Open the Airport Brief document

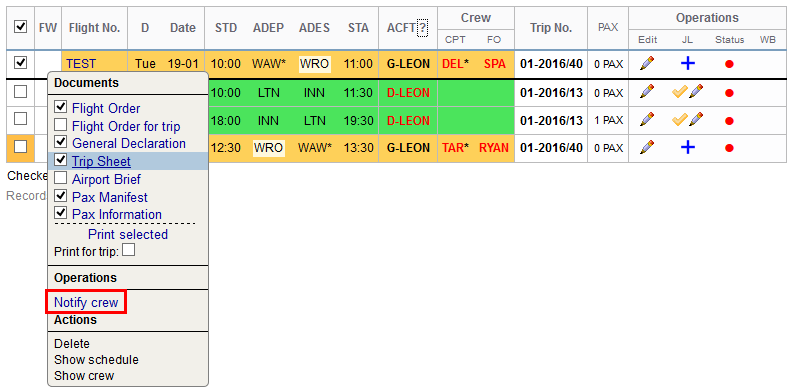point(106,179)
